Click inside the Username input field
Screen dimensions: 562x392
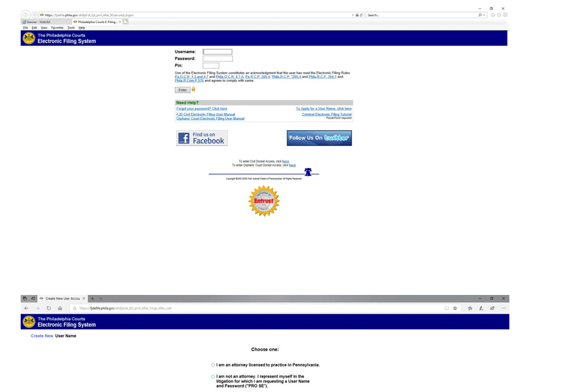[217, 51]
